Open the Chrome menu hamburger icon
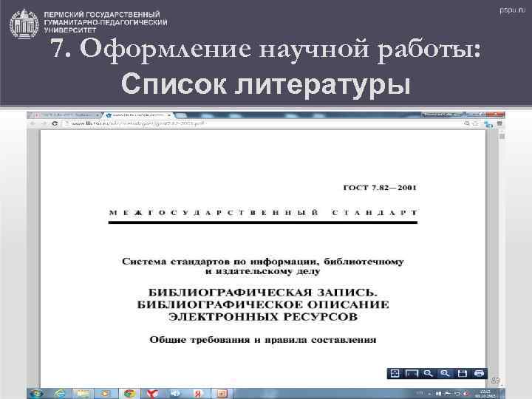The height and width of the screenshot is (399, 532). coord(499,124)
